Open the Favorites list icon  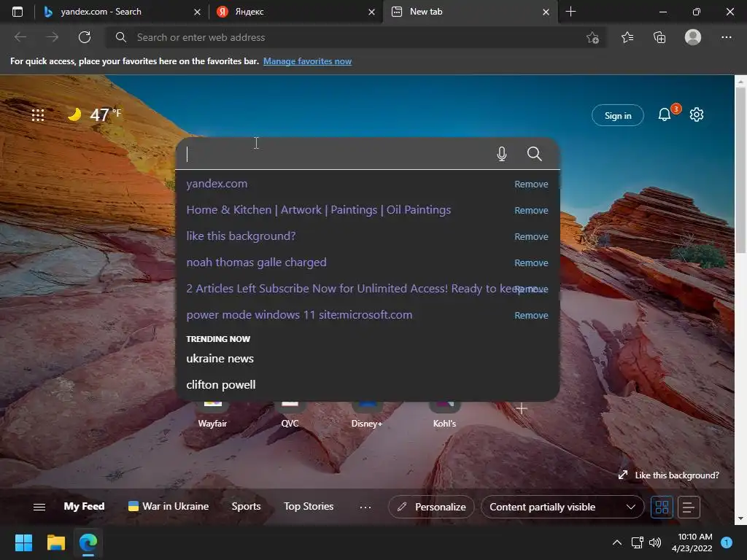(x=627, y=37)
